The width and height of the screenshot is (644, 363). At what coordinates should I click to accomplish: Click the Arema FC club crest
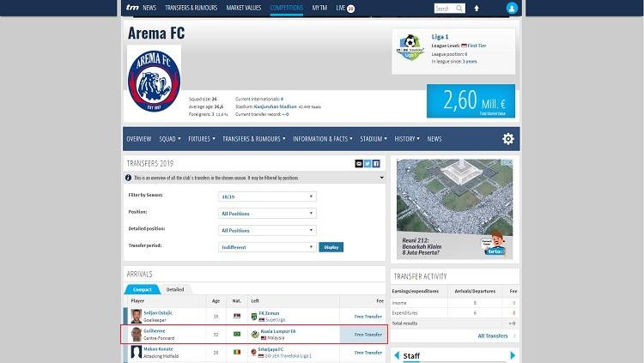click(x=154, y=81)
